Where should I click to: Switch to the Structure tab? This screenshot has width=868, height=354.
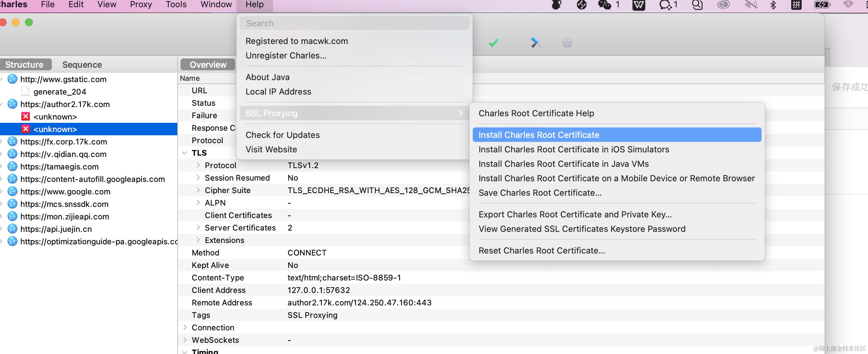pos(25,64)
